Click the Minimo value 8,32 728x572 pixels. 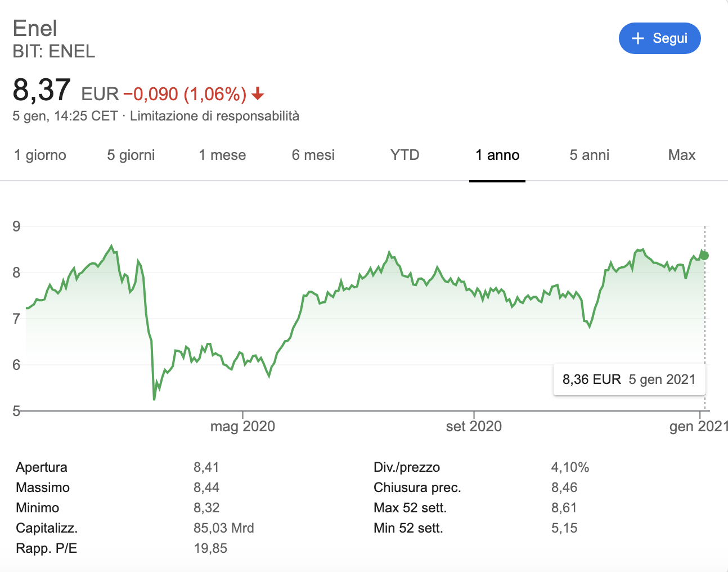coord(206,508)
